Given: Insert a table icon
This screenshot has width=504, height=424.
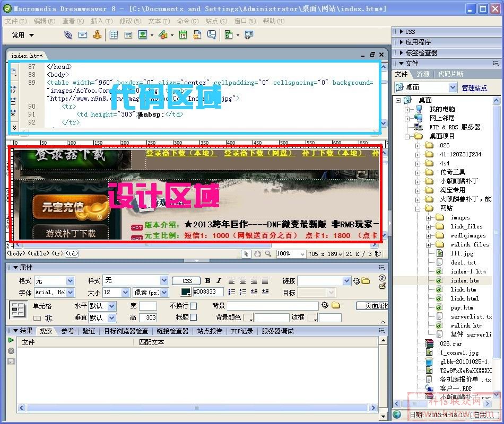Looking at the screenshot, I should coord(114,34).
